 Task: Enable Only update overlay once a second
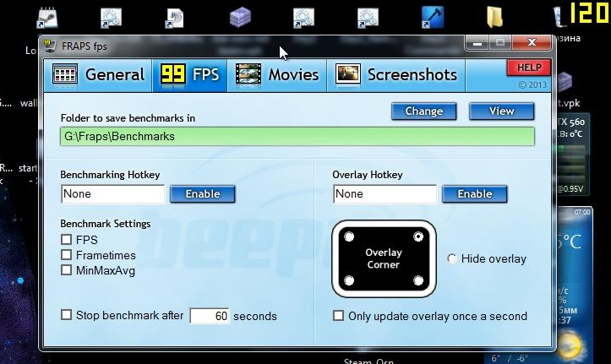(338, 315)
